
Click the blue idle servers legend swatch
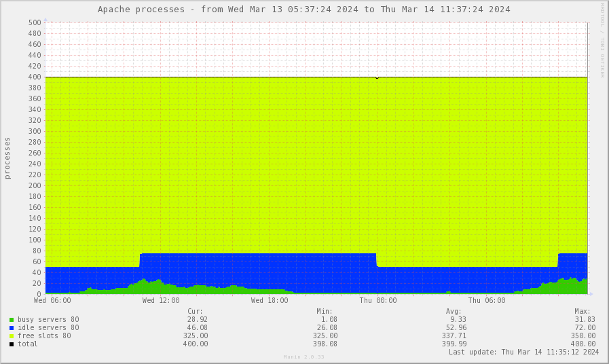click(x=12, y=327)
